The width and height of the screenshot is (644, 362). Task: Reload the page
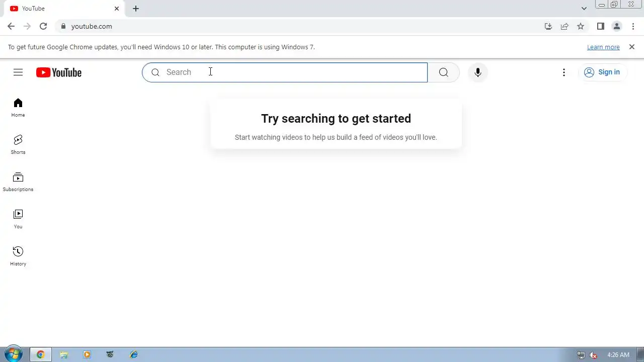click(43, 26)
